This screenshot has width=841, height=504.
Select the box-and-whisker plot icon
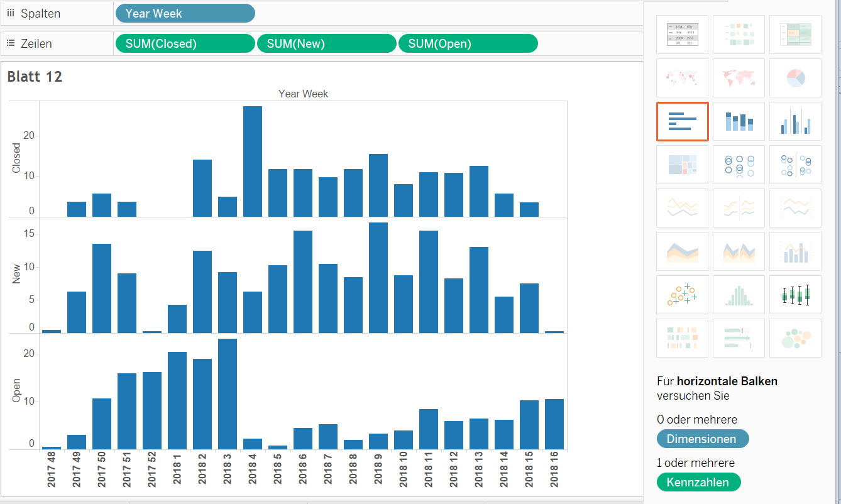coord(795,295)
